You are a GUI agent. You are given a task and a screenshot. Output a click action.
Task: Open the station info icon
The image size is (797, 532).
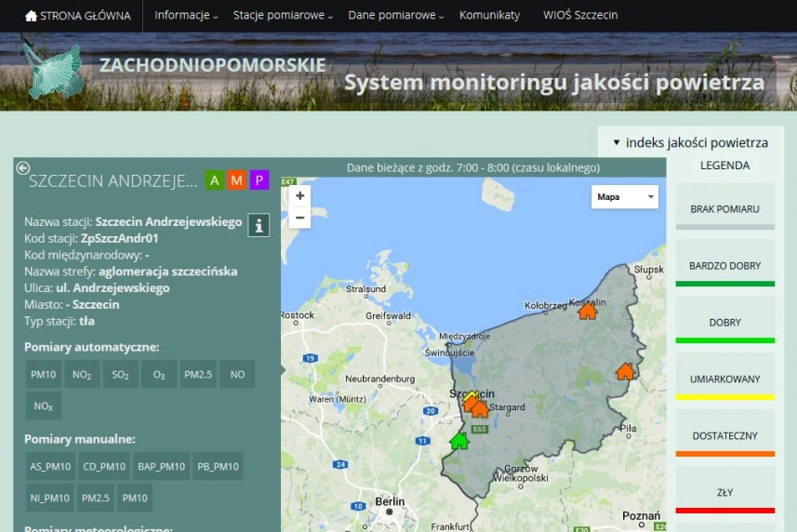[x=259, y=225]
